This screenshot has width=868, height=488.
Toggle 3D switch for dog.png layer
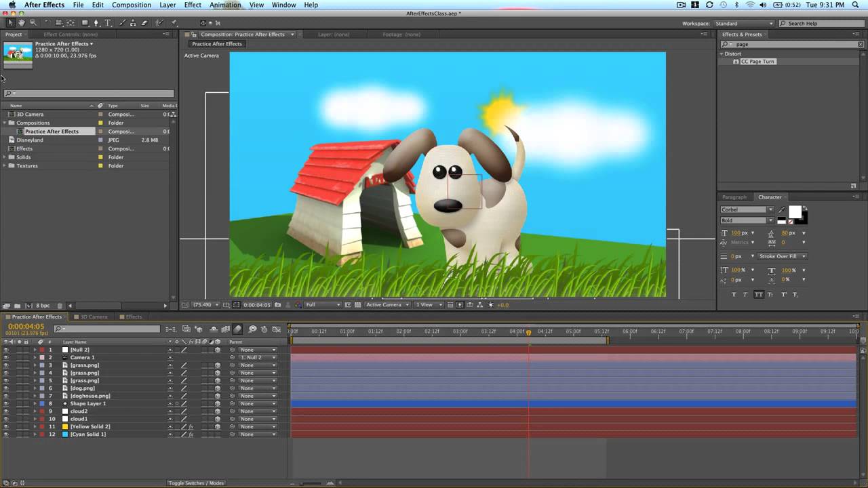[x=218, y=388]
